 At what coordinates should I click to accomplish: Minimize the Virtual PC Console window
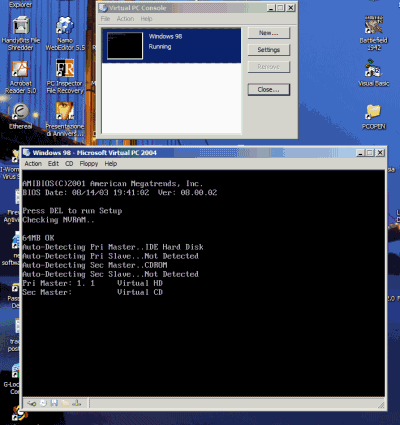point(271,8)
